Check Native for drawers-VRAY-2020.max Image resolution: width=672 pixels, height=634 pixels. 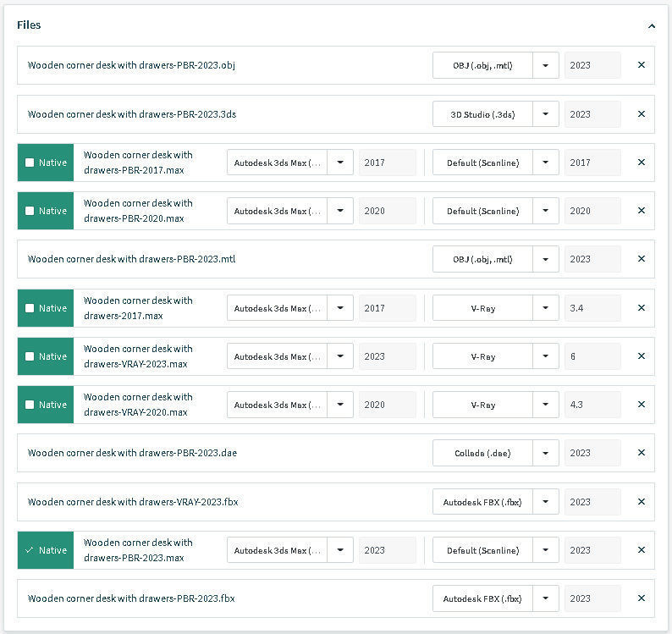[x=30, y=405]
